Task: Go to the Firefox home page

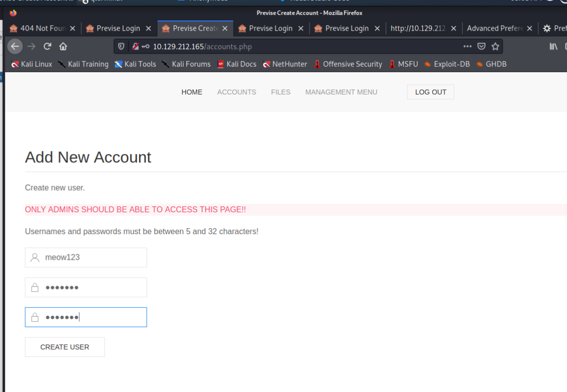Action: point(63,47)
